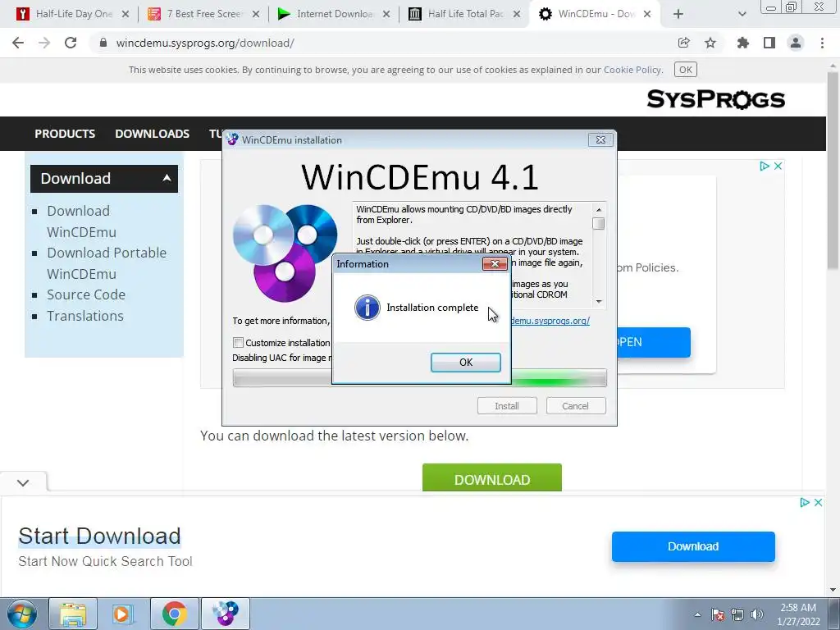Open the media player taskbar icon
The image size is (840, 630).
(x=123, y=614)
